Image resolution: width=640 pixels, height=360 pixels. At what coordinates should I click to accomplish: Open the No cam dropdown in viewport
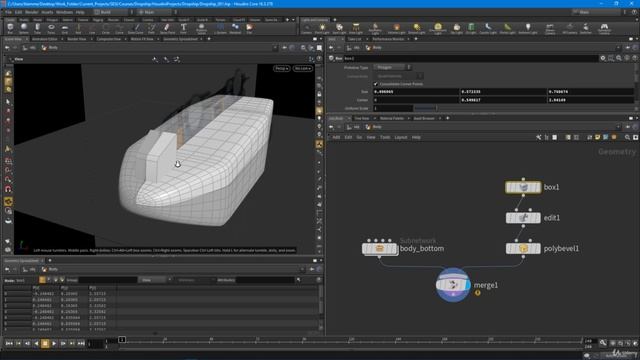302,69
